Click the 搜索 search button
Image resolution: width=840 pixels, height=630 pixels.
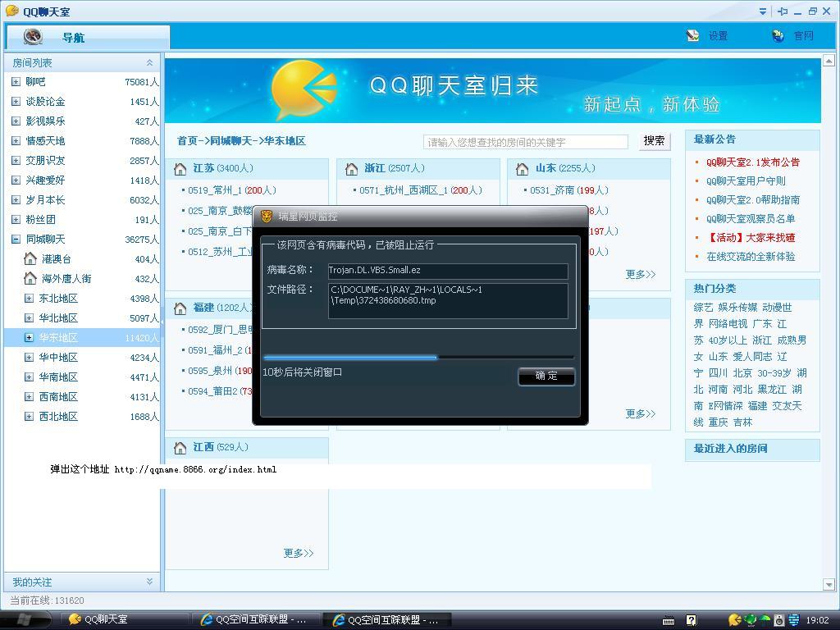pos(654,141)
